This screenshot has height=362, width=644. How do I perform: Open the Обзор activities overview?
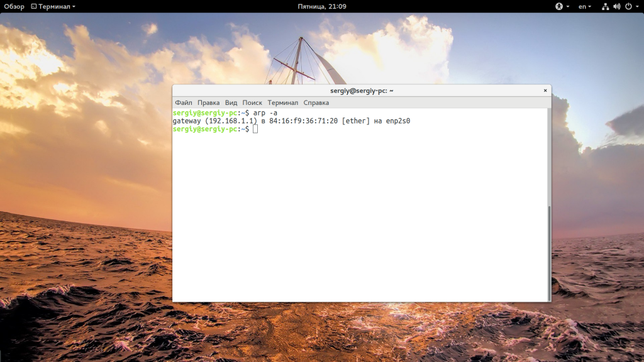pos(14,6)
